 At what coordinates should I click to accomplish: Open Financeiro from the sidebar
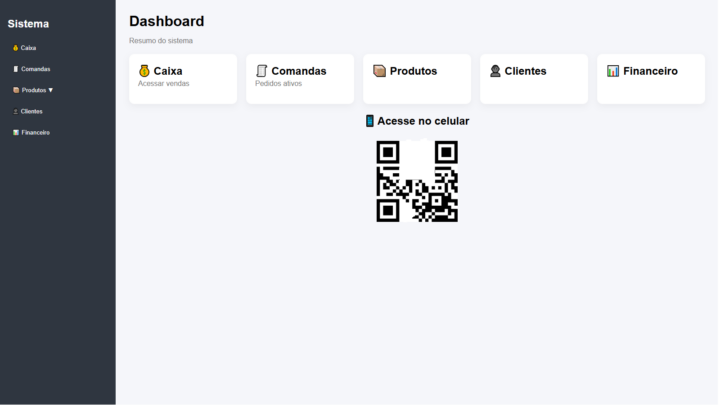(x=36, y=133)
